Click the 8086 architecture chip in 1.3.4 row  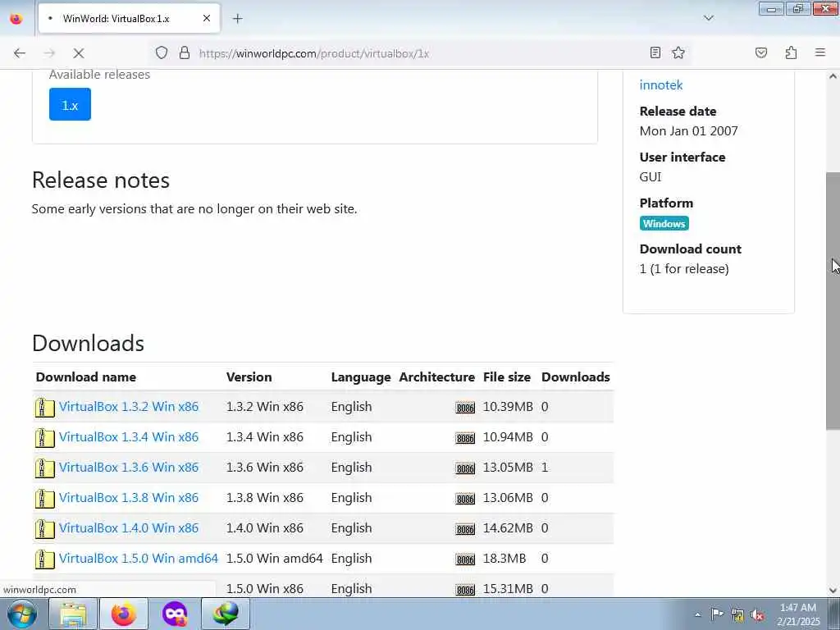pos(465,438)
